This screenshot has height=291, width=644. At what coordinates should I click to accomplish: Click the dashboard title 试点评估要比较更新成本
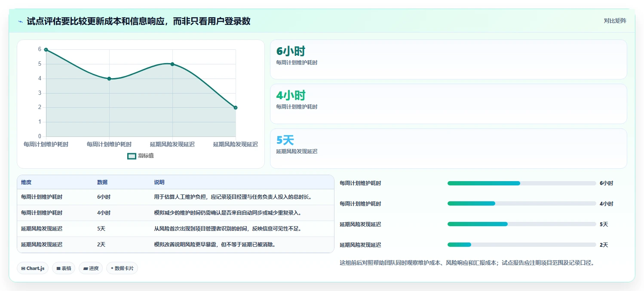tap(138, 21)
